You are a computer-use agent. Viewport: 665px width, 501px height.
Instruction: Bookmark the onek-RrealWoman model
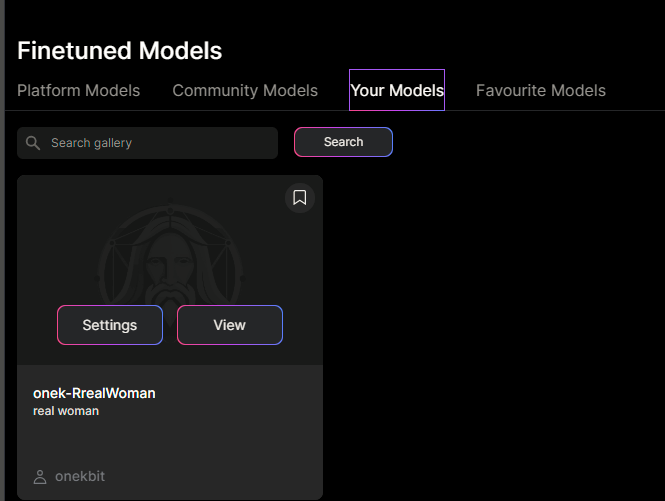click(299, 198)
